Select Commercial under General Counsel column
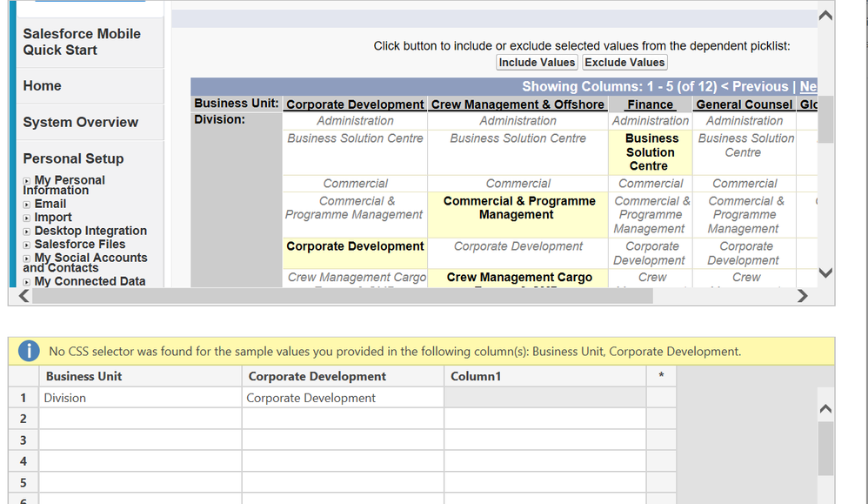This screenshot has width=868, height=504. 744,184
